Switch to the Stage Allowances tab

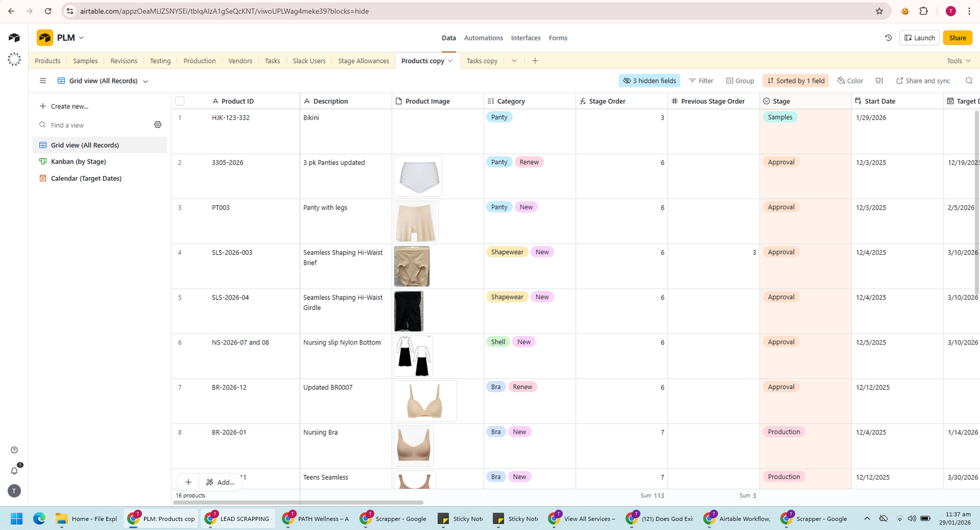(363, 61)
